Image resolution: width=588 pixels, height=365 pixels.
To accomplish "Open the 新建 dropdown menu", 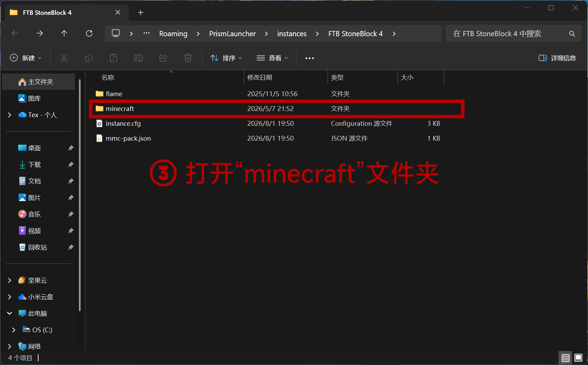I will point(26,58).
